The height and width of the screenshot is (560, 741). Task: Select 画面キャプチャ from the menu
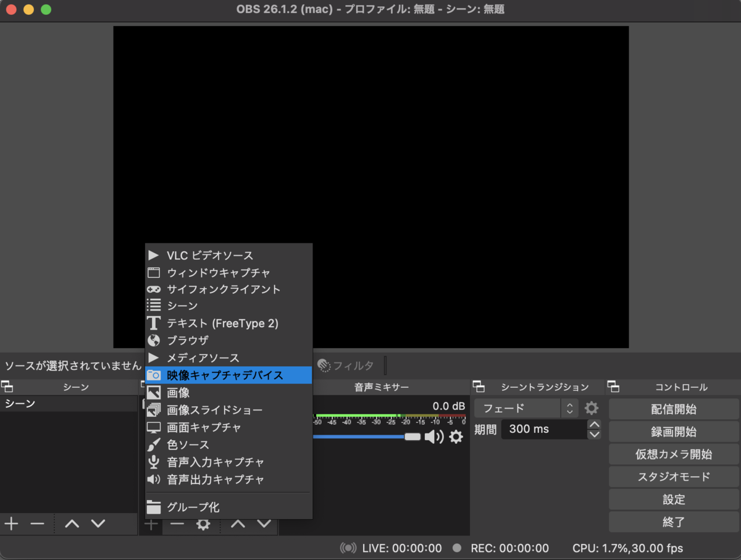click(x=228, y=427)
